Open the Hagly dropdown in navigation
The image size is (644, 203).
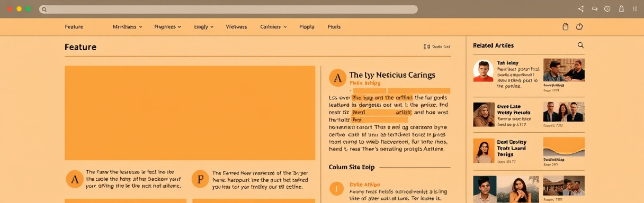[x=204, y=26]
